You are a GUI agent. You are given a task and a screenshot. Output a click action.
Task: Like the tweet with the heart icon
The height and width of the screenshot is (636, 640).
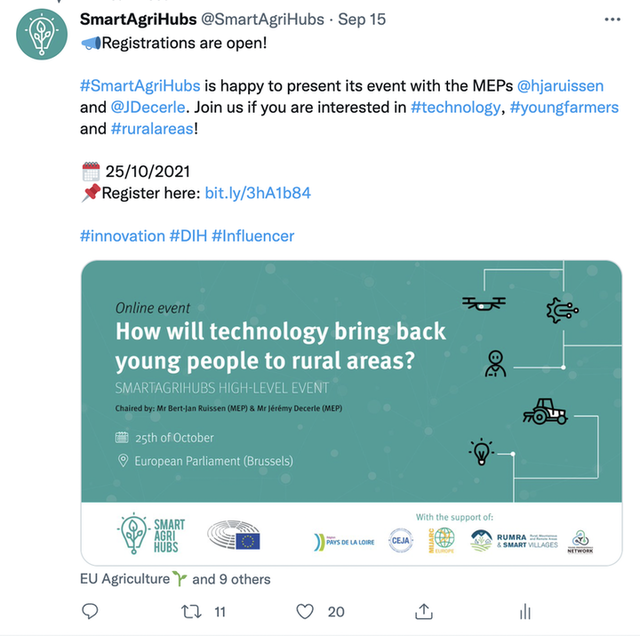(x=304, y=612)
